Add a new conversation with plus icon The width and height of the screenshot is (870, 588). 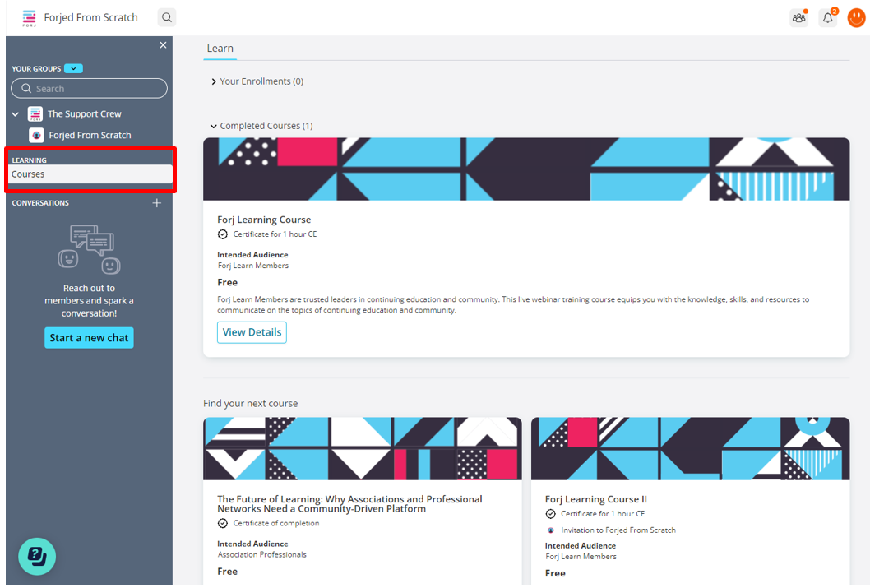tap(157, 203)
